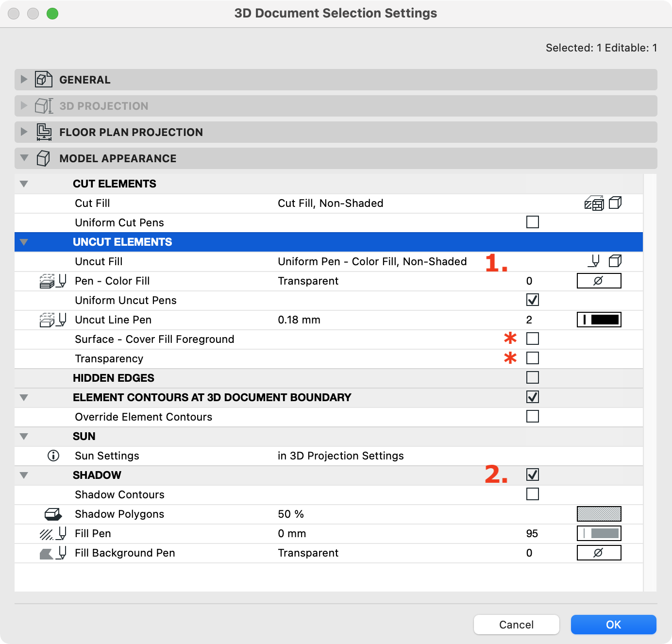This screenshot has height=644, width=672.
Task: Click the Fill Pen number 95 field
Action: pos(532,533)
